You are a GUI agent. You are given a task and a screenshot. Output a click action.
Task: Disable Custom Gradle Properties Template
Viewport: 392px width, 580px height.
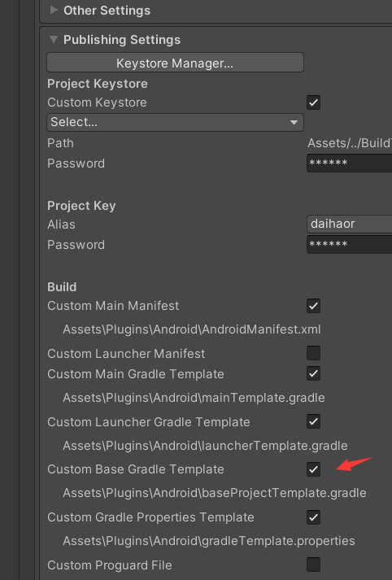(313, 517)
